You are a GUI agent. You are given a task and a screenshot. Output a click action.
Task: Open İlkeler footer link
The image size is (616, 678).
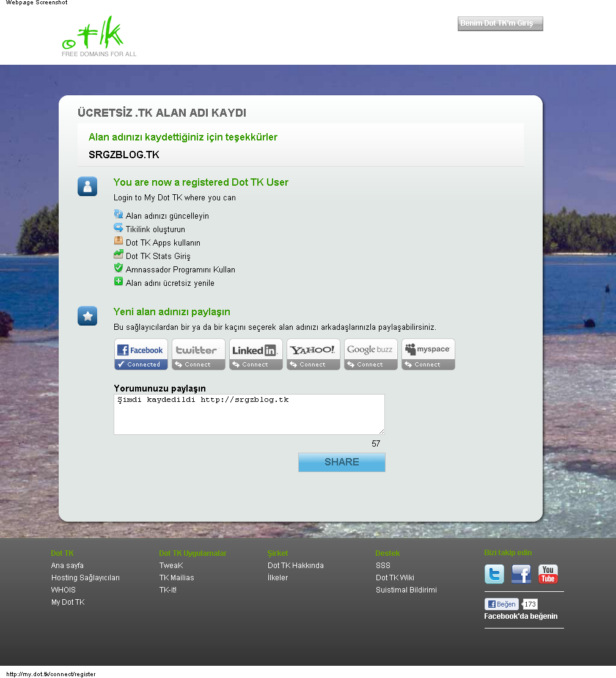277,578
